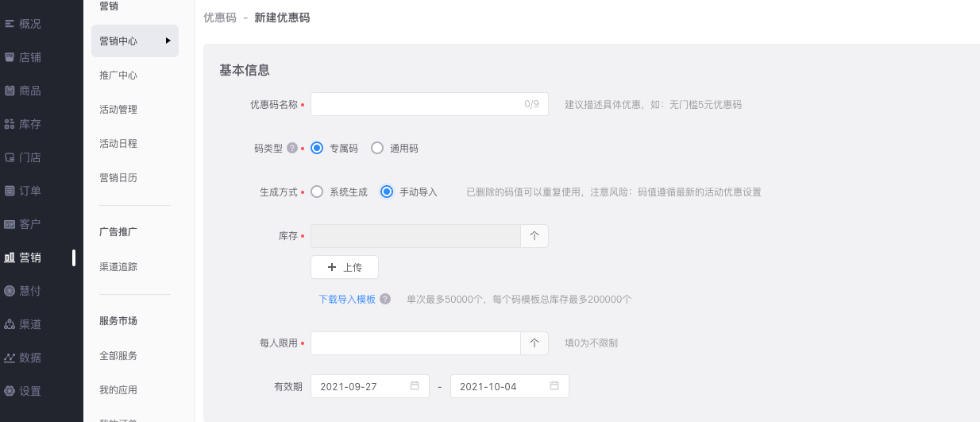Click the 上传 upload button
Screen dimensions: 980x422
[x=345, y=267]
